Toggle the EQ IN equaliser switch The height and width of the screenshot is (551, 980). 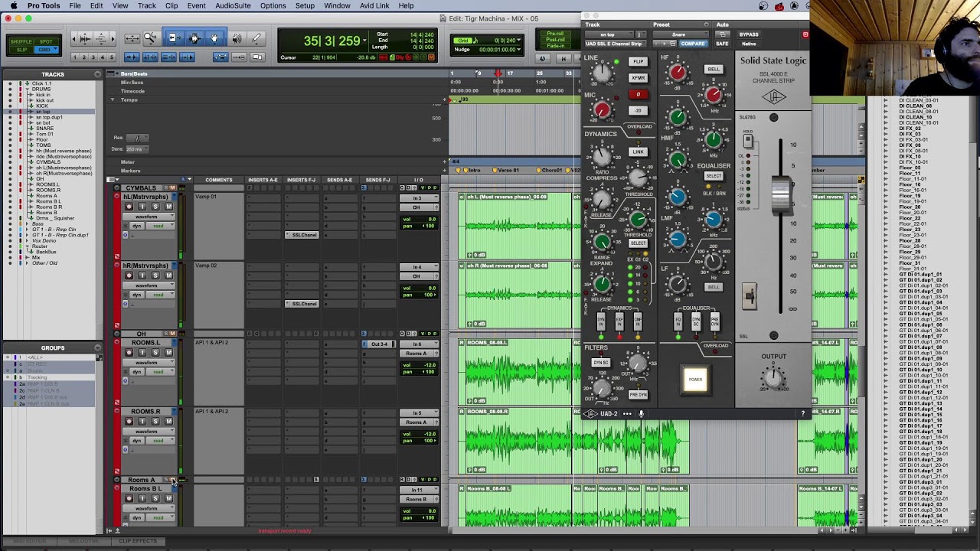pyautogui.click(x=678, y=323)
